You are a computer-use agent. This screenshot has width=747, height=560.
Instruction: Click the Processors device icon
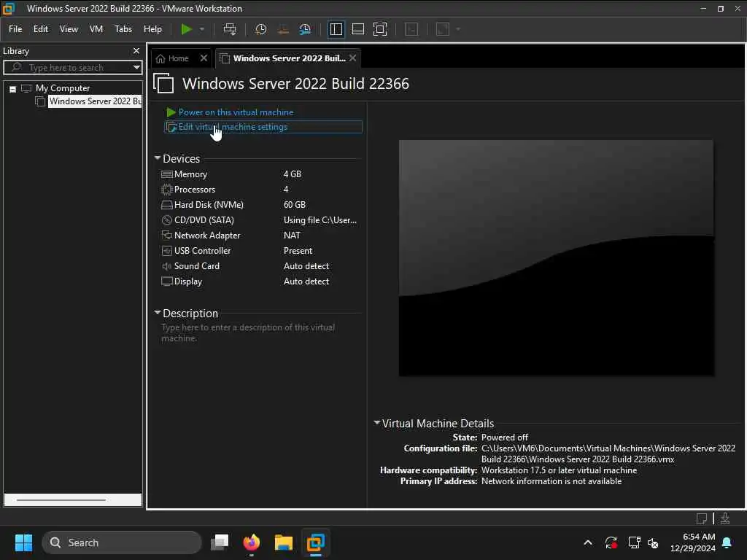coord(167,190)
